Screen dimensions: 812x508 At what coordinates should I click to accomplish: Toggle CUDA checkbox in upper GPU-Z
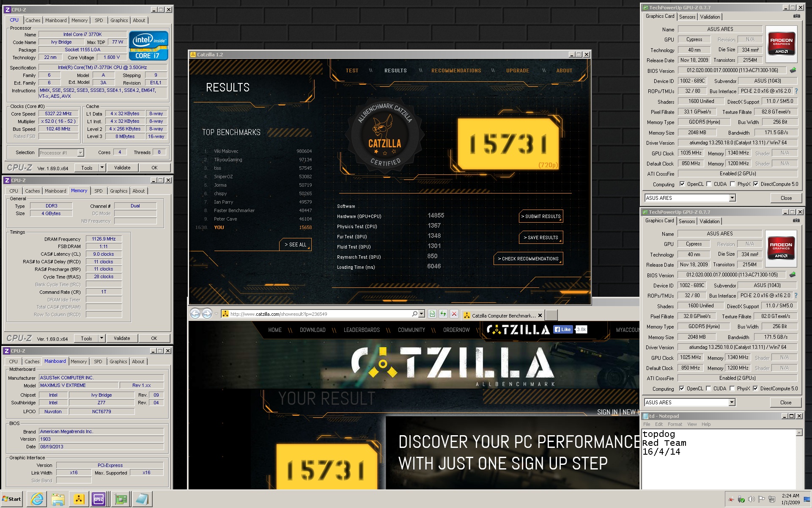pyautogui.click(x=709, y=184)
